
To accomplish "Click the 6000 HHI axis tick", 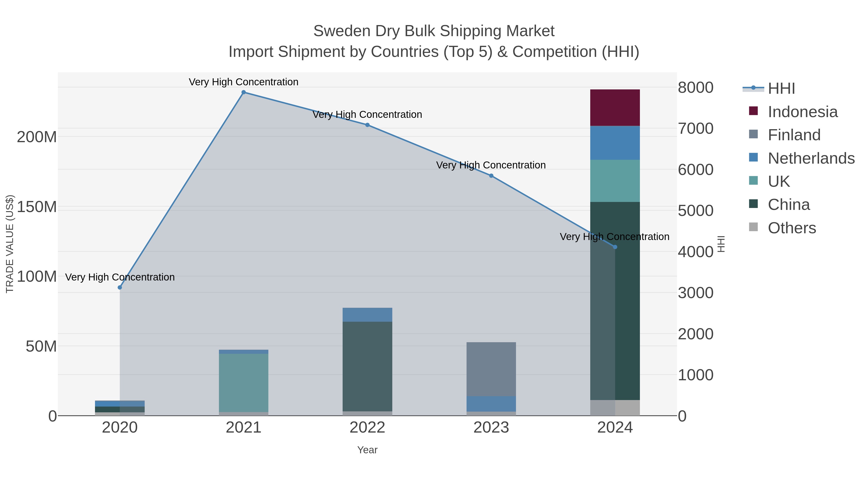I will [695, 170].
